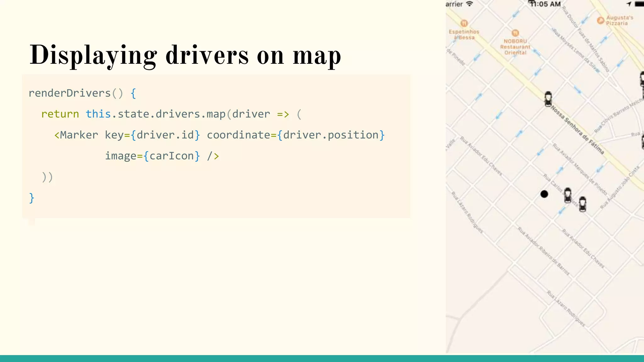Tap the location arrow in status bar

(629, 4)
